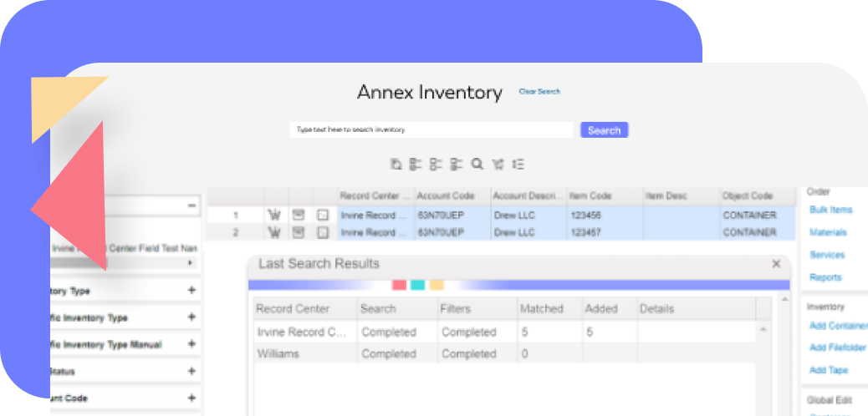
Task: Click the up arrow of the results grid scrollbar
Action: click(763, 330)
